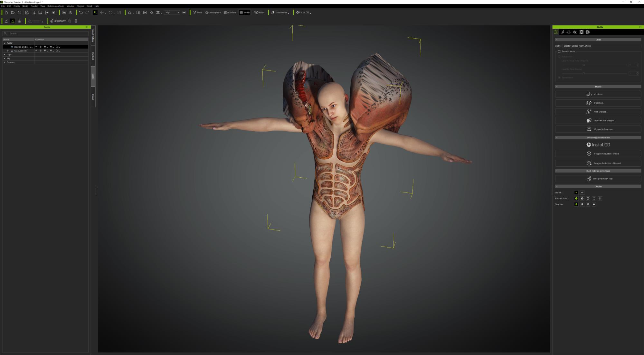The image size is (644, 355).
Task: Collapse the Avatar tree node
Action: coord(5,43)
